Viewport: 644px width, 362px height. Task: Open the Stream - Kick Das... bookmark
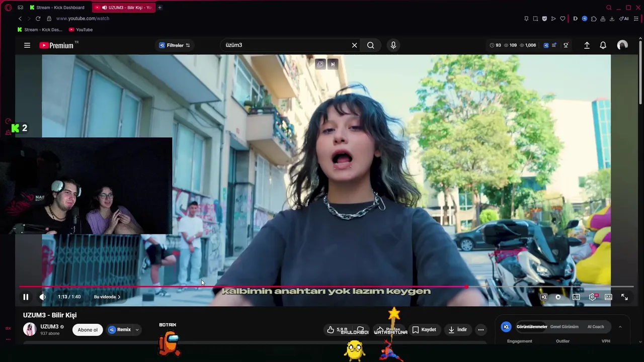tap(40, 30)
